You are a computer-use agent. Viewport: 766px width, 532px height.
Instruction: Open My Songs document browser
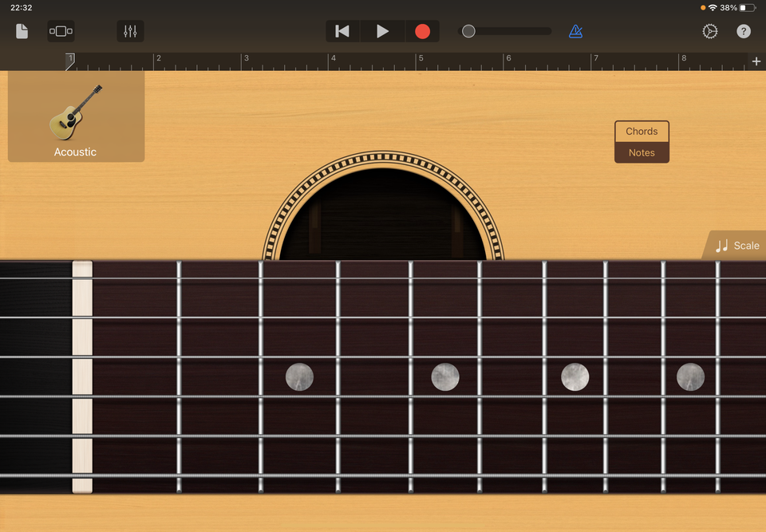[x=22, y=31]
